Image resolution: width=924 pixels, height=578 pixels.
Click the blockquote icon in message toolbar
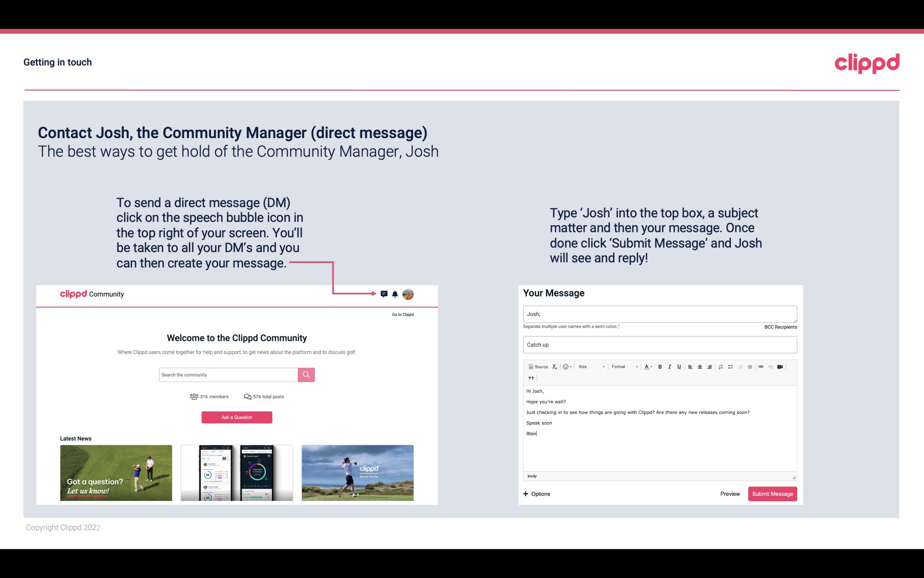point(530,378)
